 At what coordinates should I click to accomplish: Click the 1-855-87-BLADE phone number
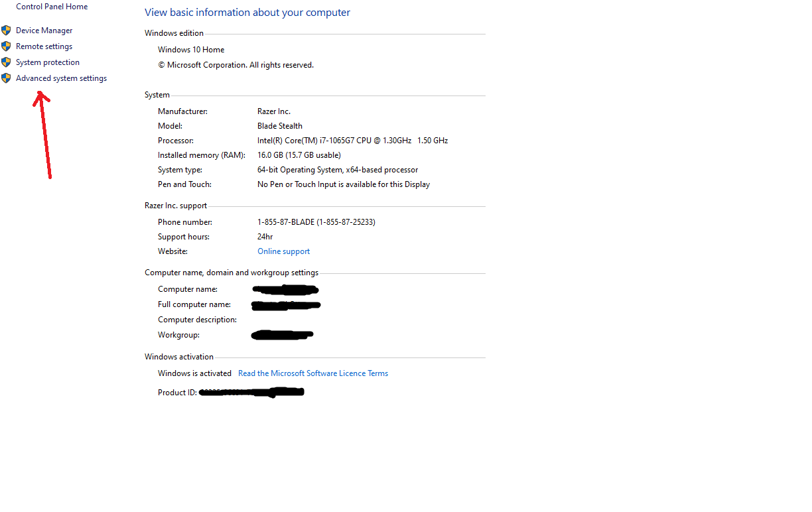pyautogui.click(x=316, y=222)
